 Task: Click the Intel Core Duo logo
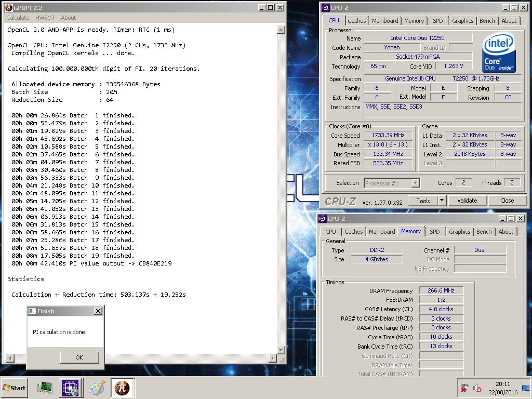499,52
